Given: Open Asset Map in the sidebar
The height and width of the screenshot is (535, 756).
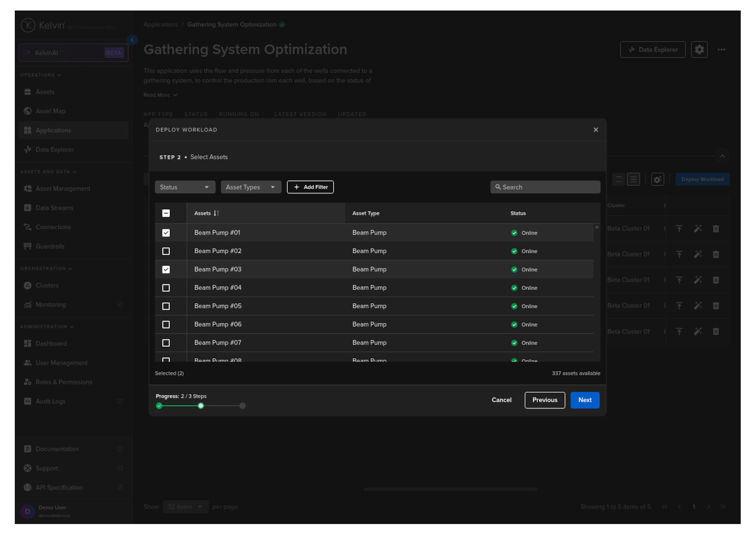Looking at the screenshot, I should click(51, 111).
